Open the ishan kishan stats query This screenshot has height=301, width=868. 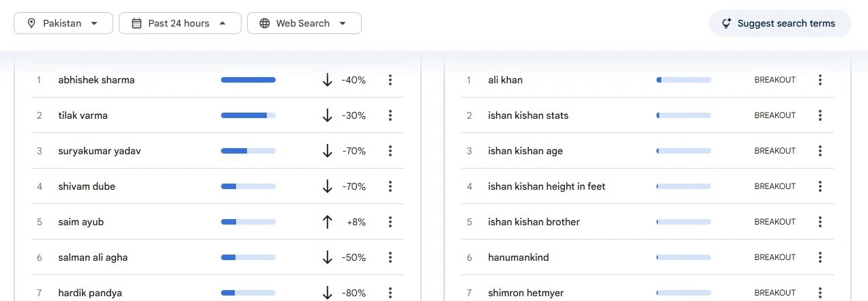point(528,115)
